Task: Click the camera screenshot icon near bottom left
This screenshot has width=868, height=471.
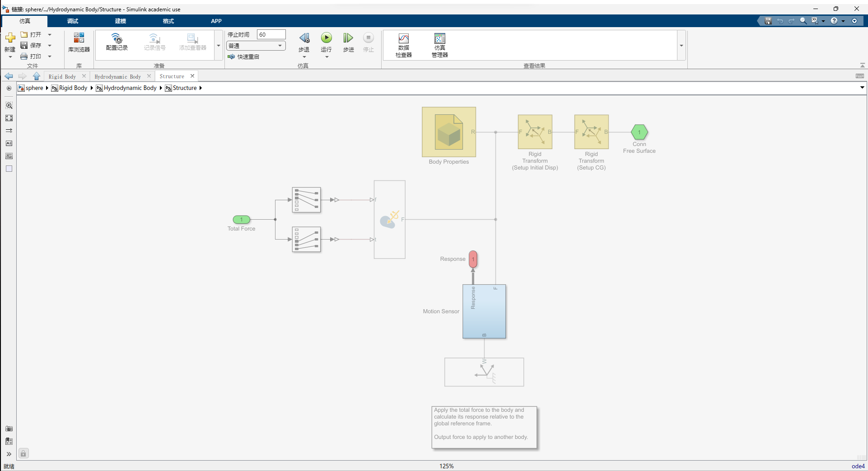Action: (9, 429)
